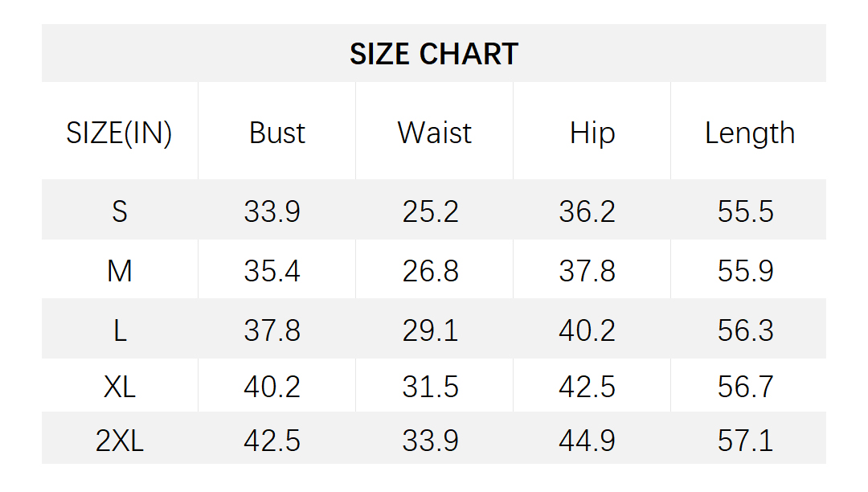Click the SIZE CHART title
The image size is (868, 492).
[434, 54]
